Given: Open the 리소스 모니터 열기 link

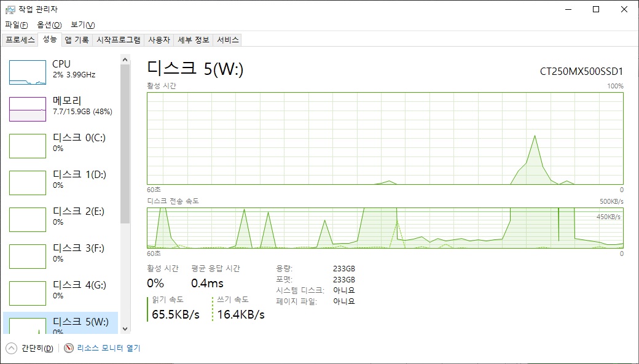Looking at the screenshot, I should (109, 348).
